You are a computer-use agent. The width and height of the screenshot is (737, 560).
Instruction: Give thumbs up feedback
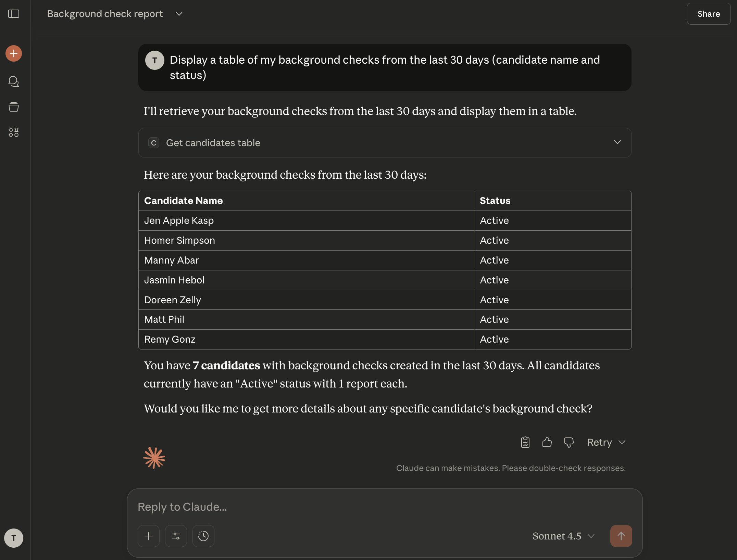tap(547, 442)
